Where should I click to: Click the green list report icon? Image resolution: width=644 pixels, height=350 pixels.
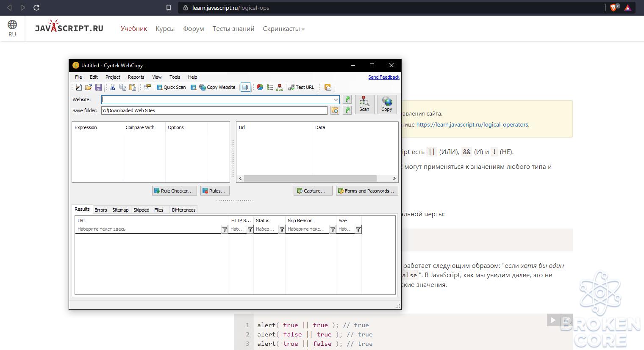[270, 87]
